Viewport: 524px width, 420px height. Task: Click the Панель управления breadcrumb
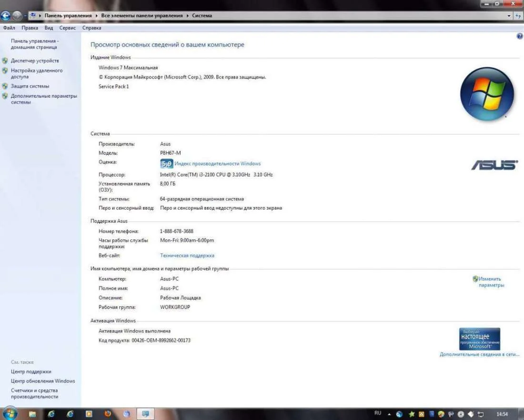point(68,16)
